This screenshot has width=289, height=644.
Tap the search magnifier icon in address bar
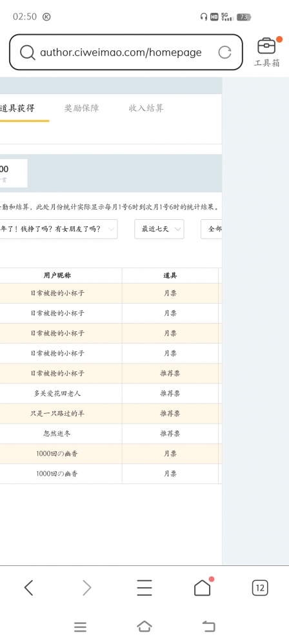28,53
